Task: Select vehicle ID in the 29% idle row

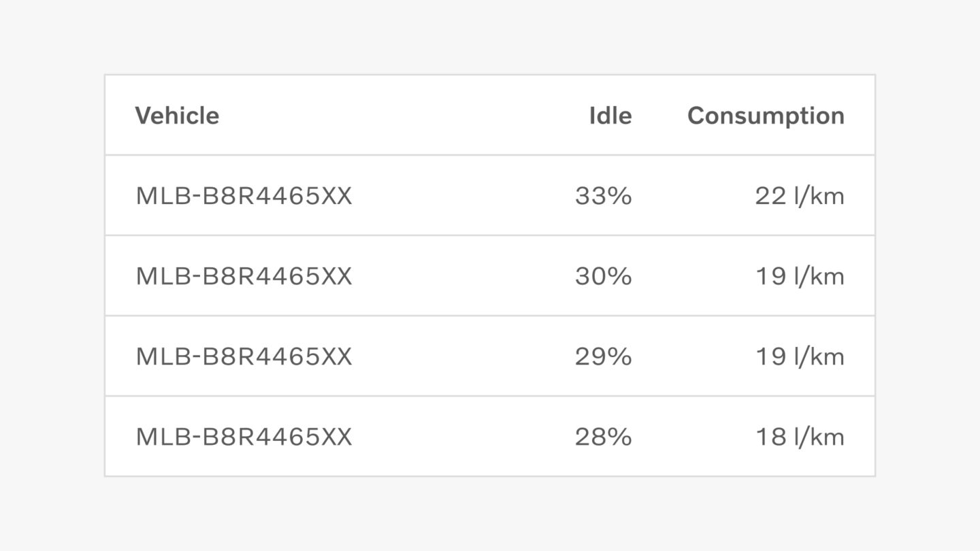Action: click(244, 357)
